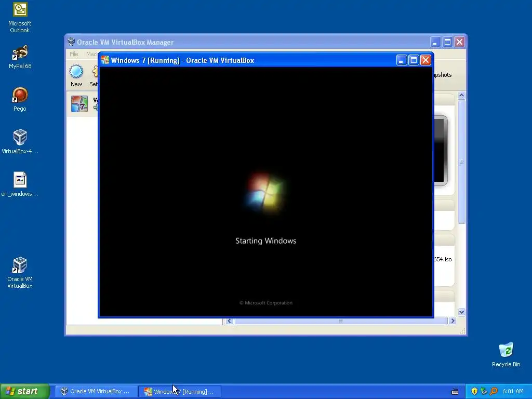
Task: Click the Start button
Action: pyautogui.click(x=24, y=391)
